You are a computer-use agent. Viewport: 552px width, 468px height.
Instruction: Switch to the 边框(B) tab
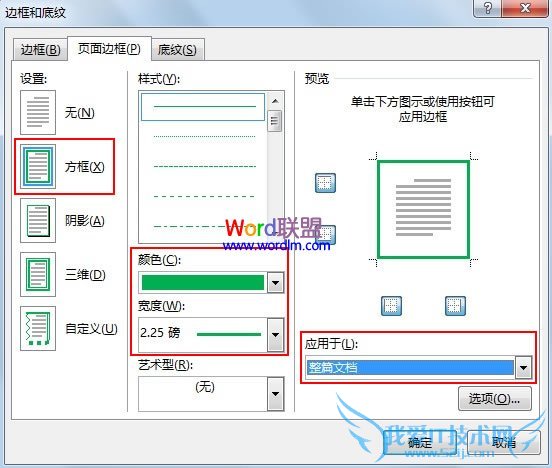click(40, 50)
